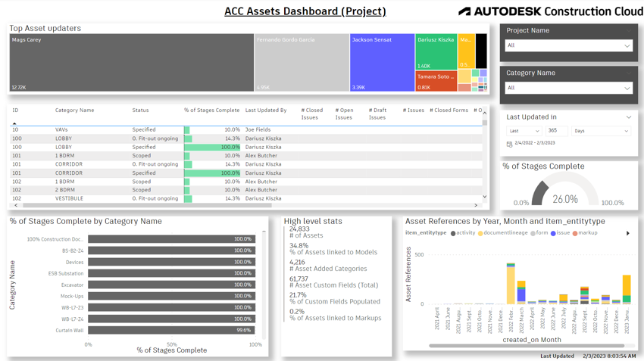Sort by Last Updated By column header

pos(266,110)
